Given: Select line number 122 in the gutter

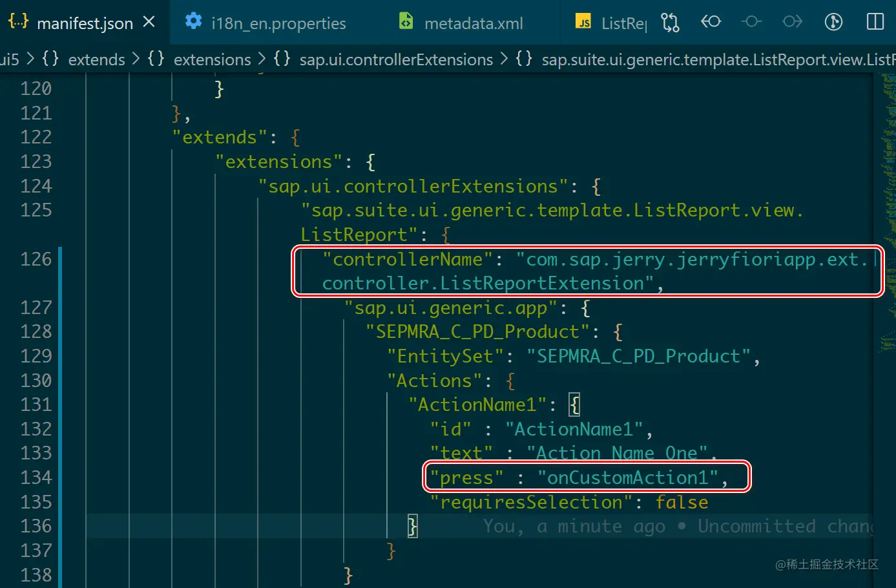Looking at the screenshot, I should [x=36, y=137].
